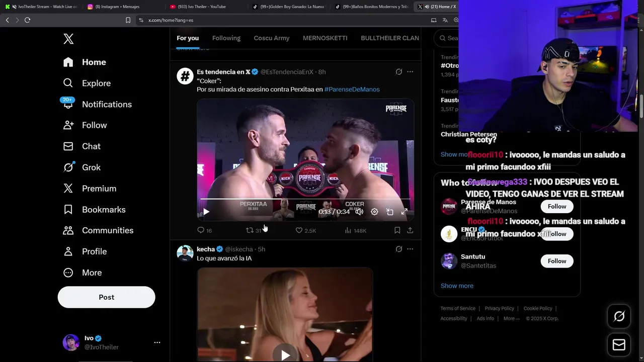Open Chat in the sidebar
Screen dimensions: 644x362
point(82,146)
